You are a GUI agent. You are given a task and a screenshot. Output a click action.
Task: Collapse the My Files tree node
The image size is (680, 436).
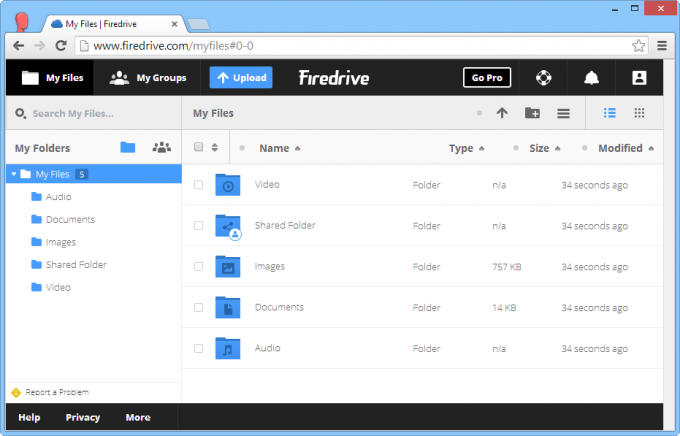pyautogui.click(x=14, y=174)
